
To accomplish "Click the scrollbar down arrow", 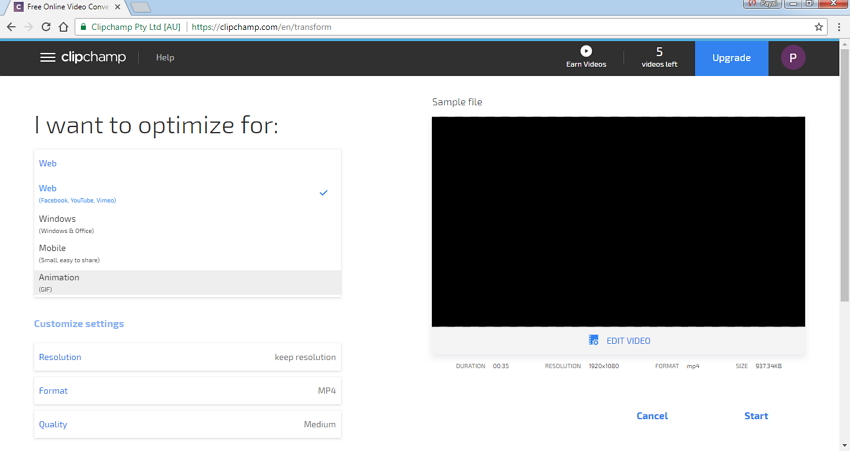I will [845, 446].
